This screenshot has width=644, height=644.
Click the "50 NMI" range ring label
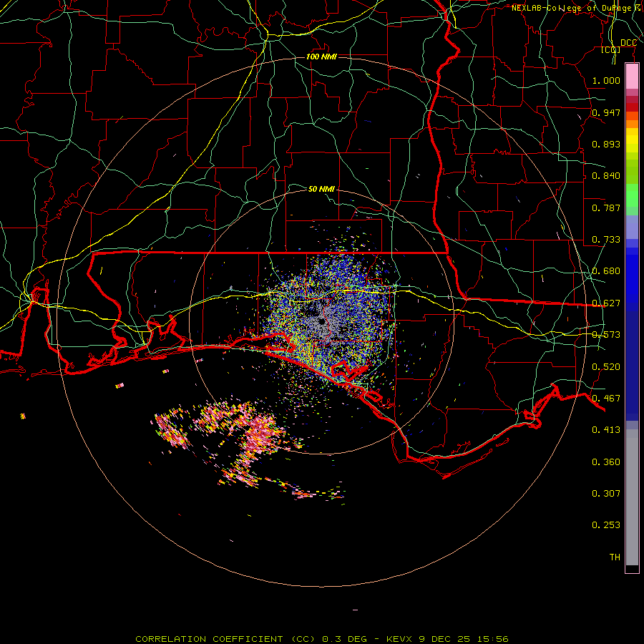click(x=321, y=189)
